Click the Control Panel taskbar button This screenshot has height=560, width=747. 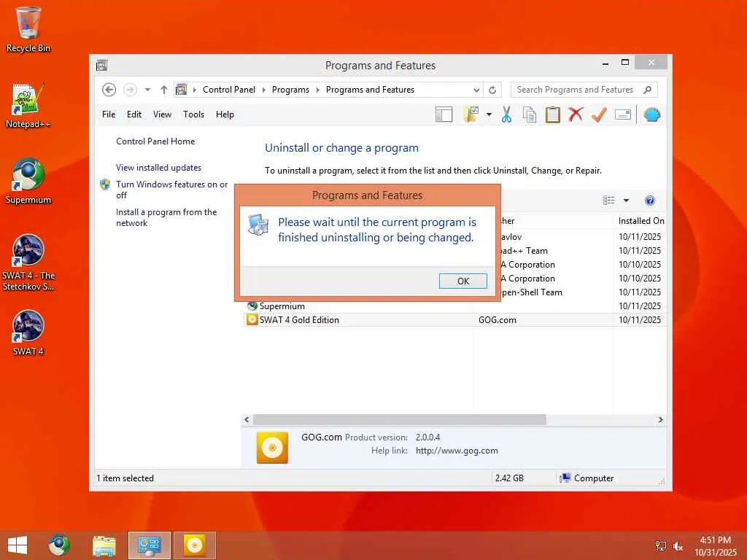point(149,545)
